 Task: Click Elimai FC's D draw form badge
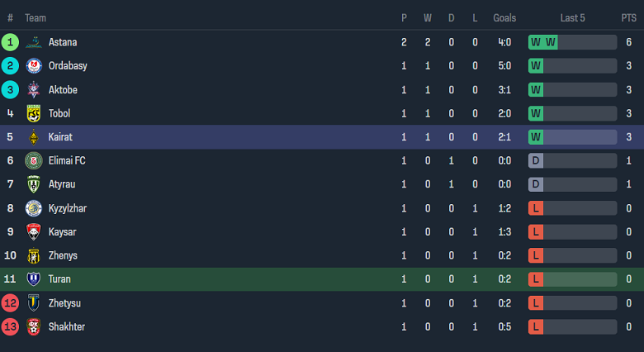pyautogui.click(x=536, y=161)
